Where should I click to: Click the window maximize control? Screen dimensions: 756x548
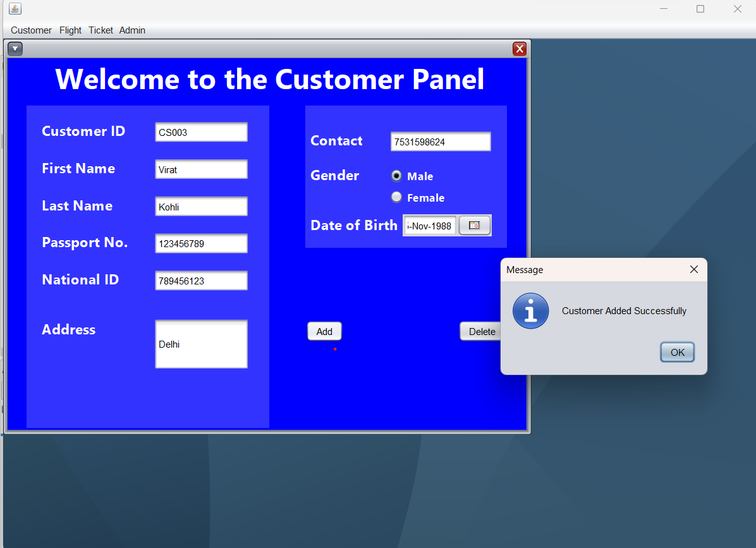pos(700,9)
